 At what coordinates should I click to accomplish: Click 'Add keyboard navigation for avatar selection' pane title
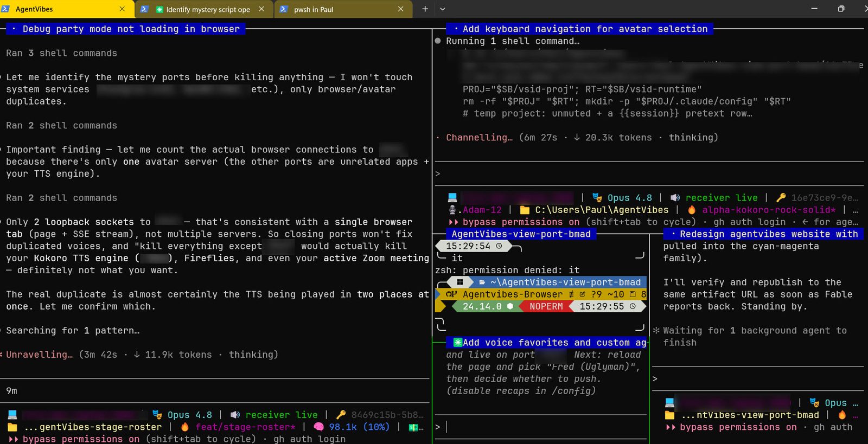[x=579, y=29]
